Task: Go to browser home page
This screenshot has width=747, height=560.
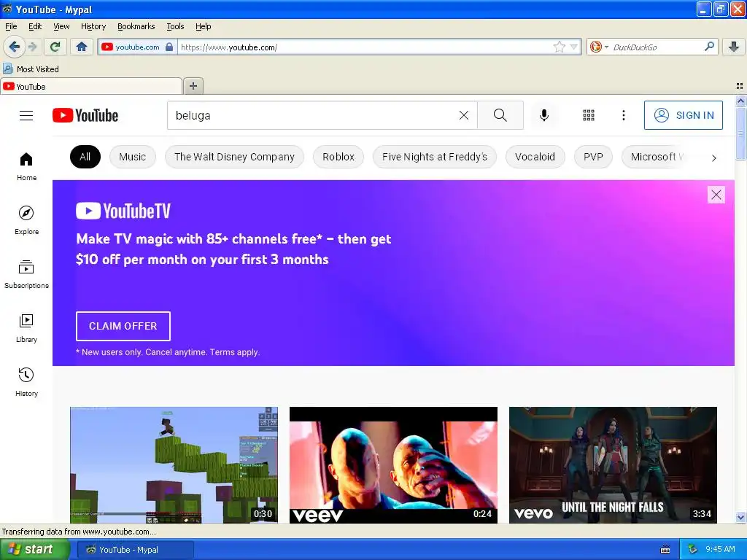Action: click(x=82, y=47)
